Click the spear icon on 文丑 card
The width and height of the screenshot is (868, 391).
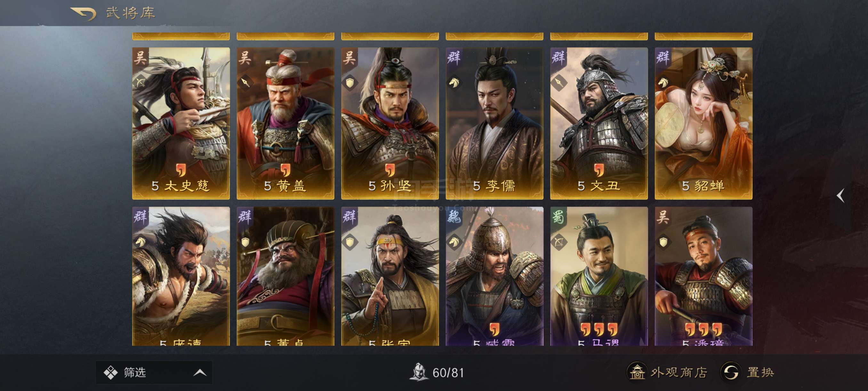pos(559,82)
